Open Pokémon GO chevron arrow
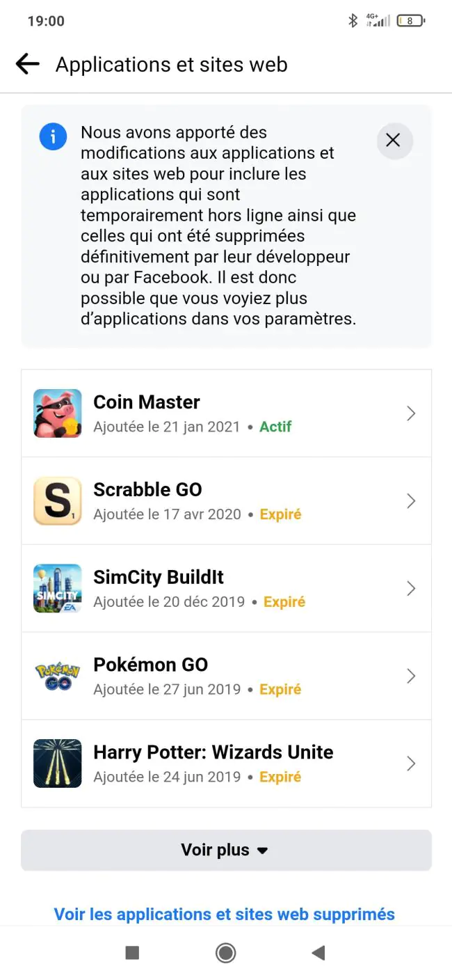This screenshot has width=452, height=980. (411, 677)
